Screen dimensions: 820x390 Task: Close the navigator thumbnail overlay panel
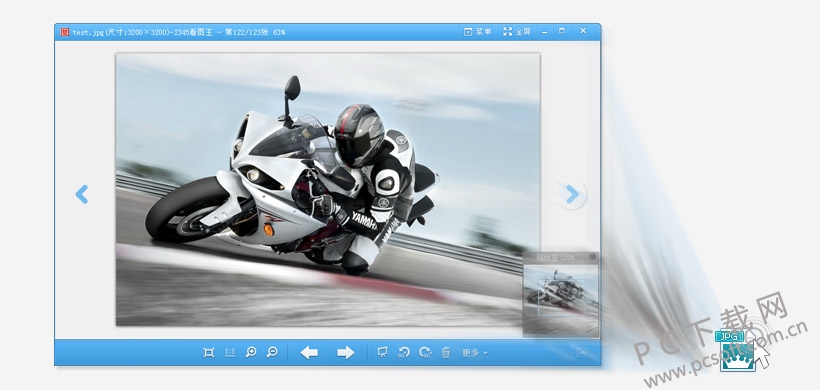pos(593,257)
